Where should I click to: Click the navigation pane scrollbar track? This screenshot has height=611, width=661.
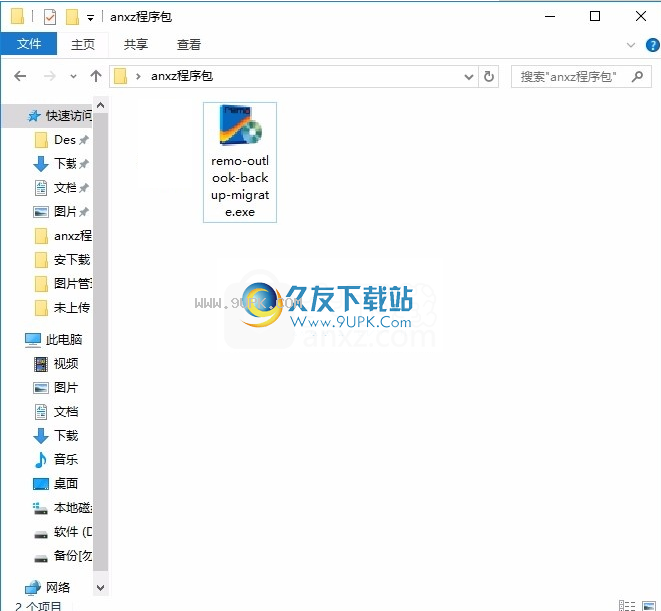pos(100,342)
